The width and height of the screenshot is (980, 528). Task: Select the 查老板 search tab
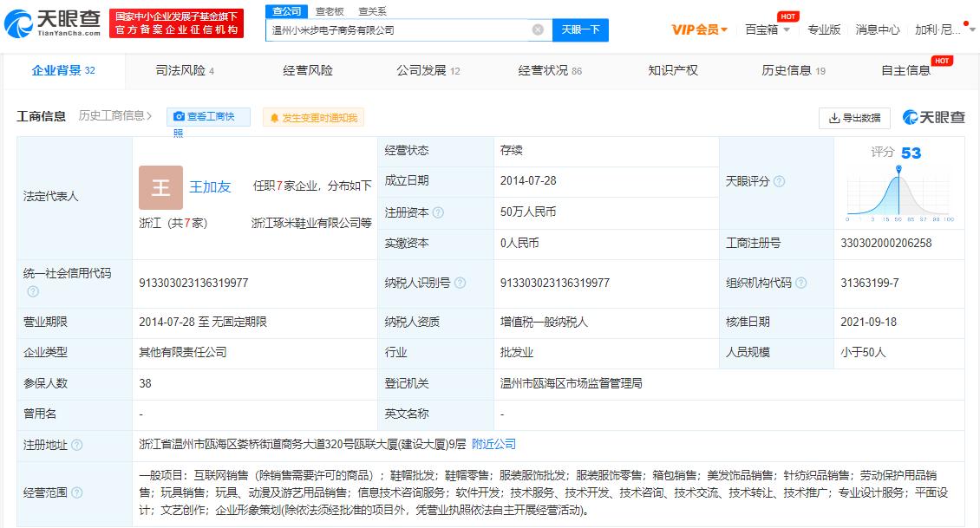point(328,11)
